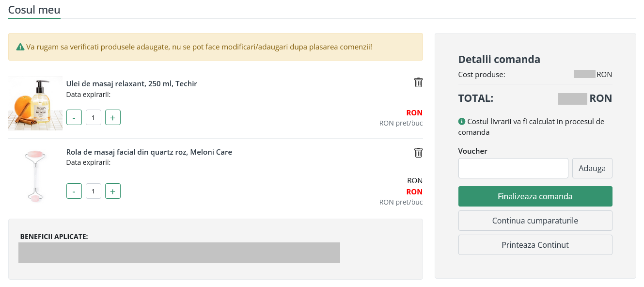The width and height of the screenshot is (644, 287).
Task: Select the quantity field for quartz roller
Action: click(94, 191)
